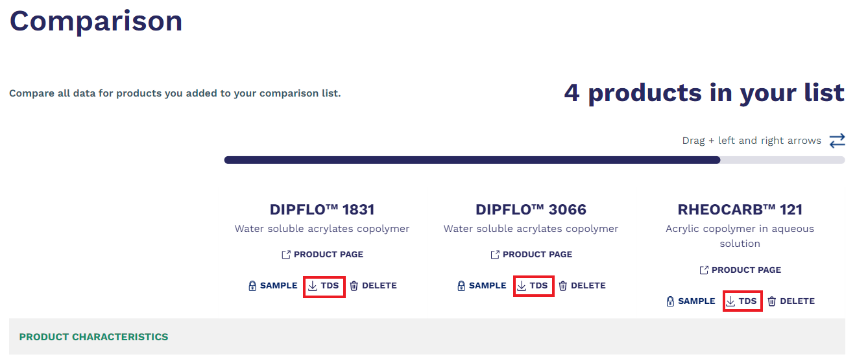Visit the RHEOCARB 121 product page
The height and width of the screenshot is (361, 868).
[740, 270]
